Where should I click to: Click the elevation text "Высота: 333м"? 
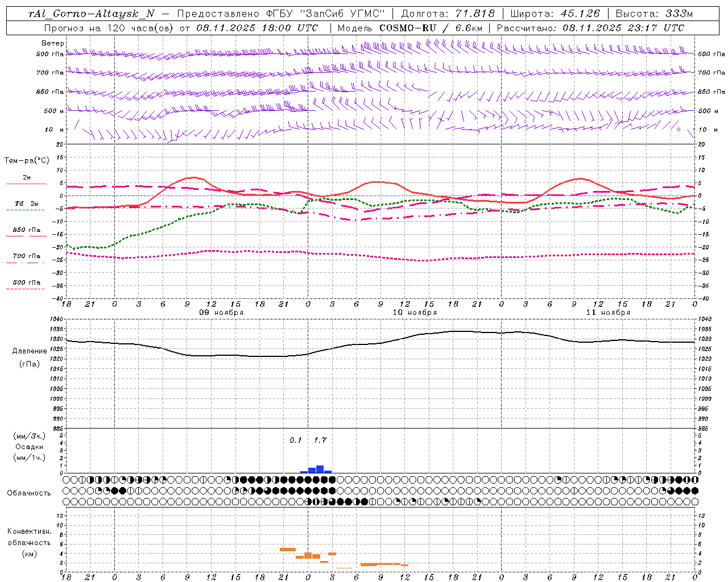[655, 14]
